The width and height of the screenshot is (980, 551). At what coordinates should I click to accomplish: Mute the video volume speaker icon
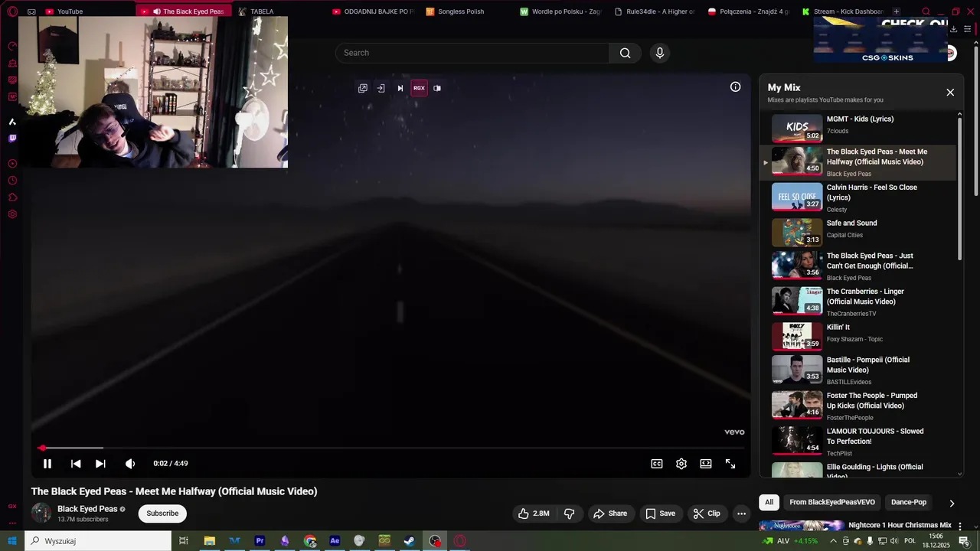point(130,464)
